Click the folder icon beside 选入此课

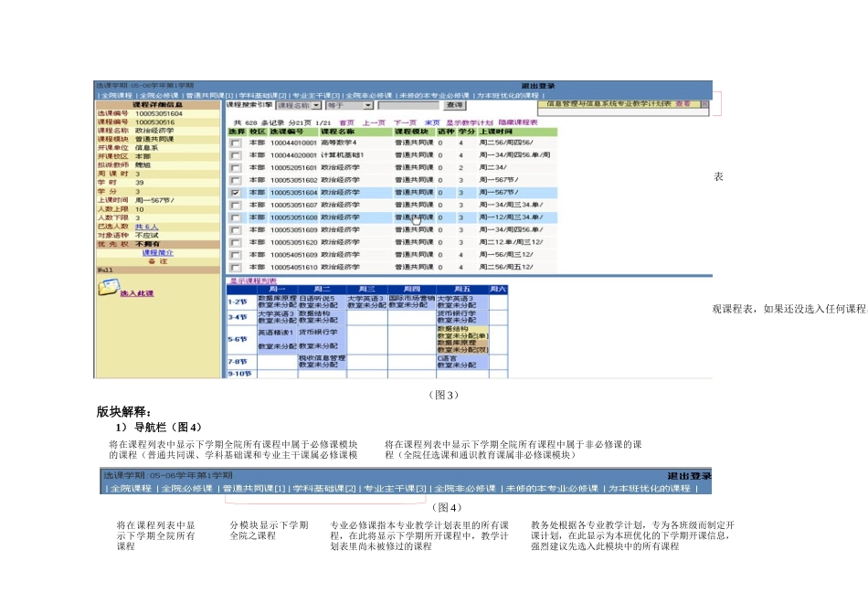coord(108,287)
